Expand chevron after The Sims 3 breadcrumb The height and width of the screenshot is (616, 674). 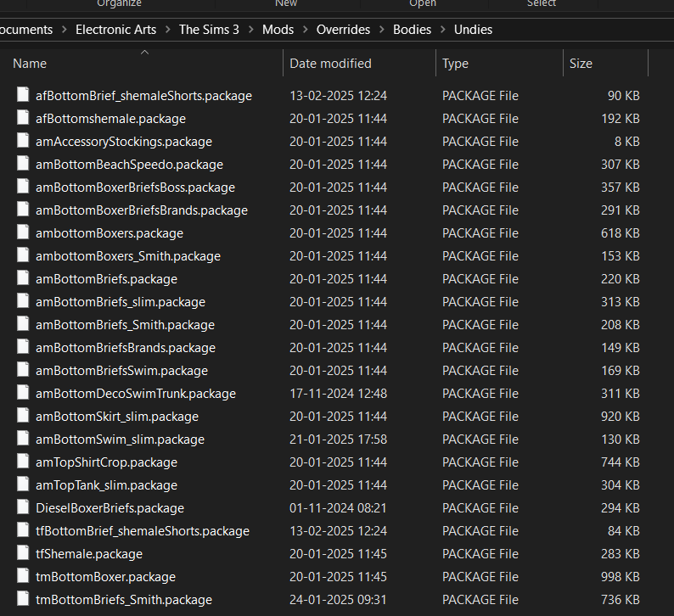[251, 30]
